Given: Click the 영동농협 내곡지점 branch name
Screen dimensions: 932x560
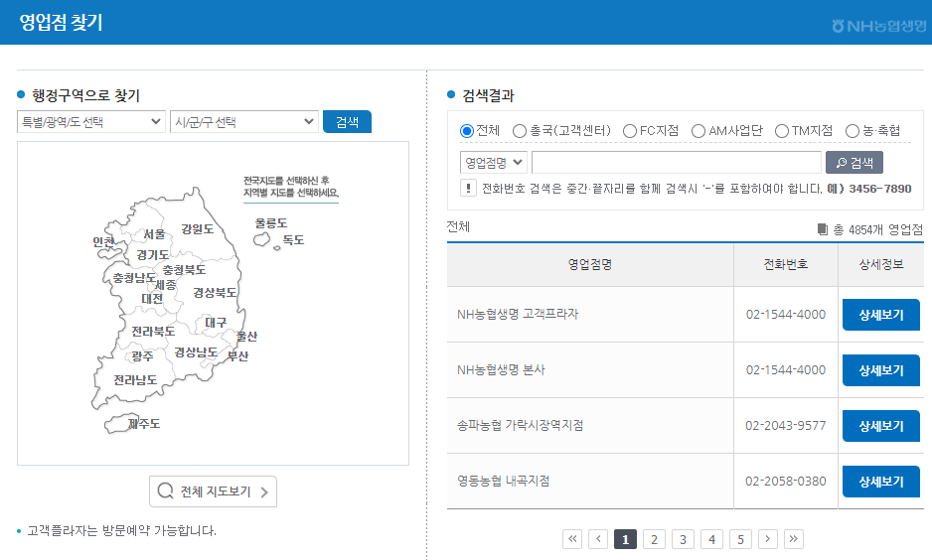Looking at the screenshot, I should 504,482.
